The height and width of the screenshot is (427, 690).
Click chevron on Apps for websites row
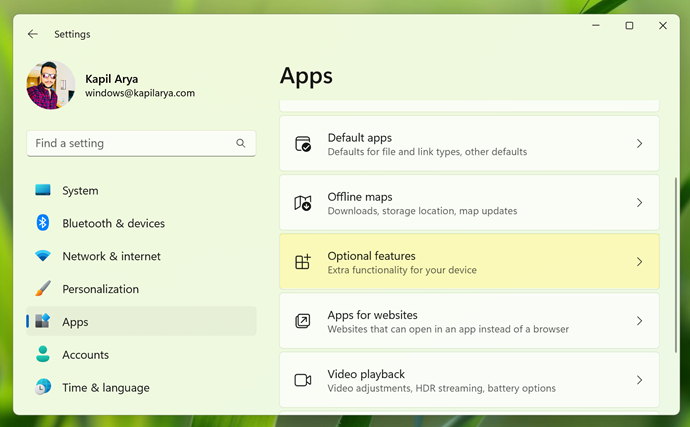click(x=639, y=321)
